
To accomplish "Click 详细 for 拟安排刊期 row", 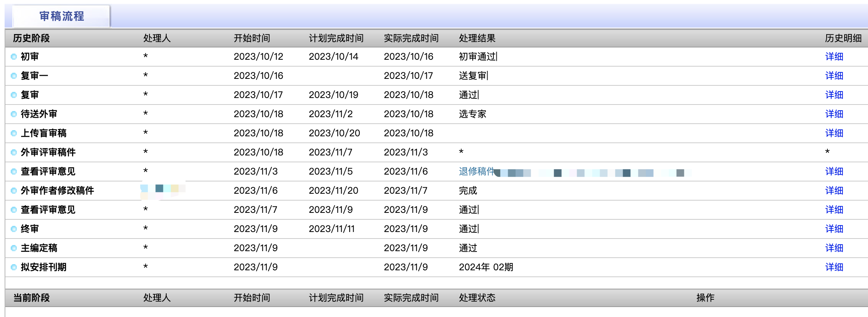I will click(x=834, y=267).
